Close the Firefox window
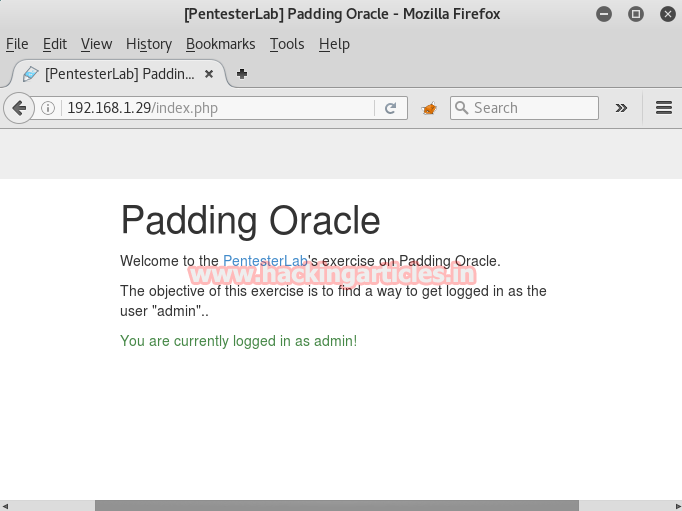This screenshot has width=682, height=511. point(668,14)
